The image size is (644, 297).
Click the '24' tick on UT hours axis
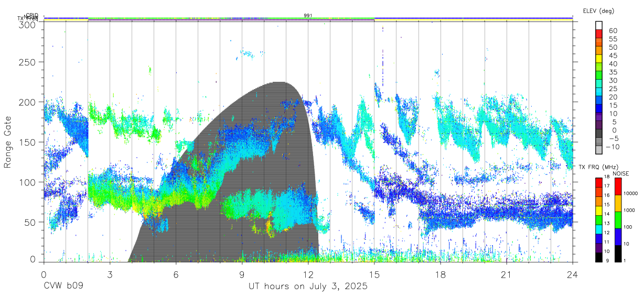point(573,274)
